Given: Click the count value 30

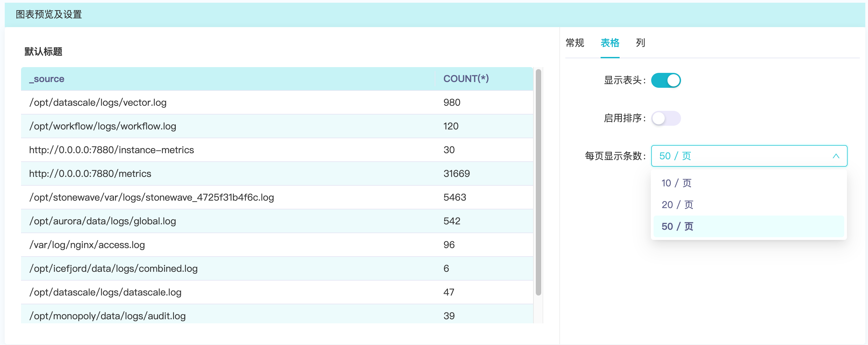Looking at the screenshot, I should tap(449, 150).
